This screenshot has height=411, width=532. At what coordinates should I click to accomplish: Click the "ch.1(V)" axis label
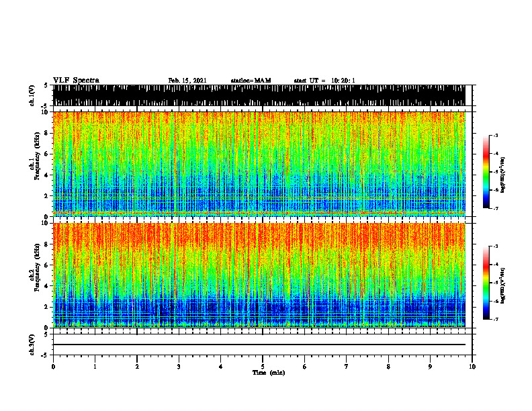(x=32, y=95)
